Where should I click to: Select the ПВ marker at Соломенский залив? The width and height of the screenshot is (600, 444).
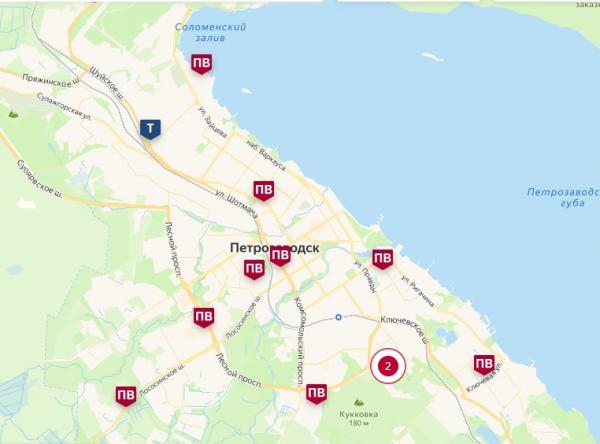(202, 64)
